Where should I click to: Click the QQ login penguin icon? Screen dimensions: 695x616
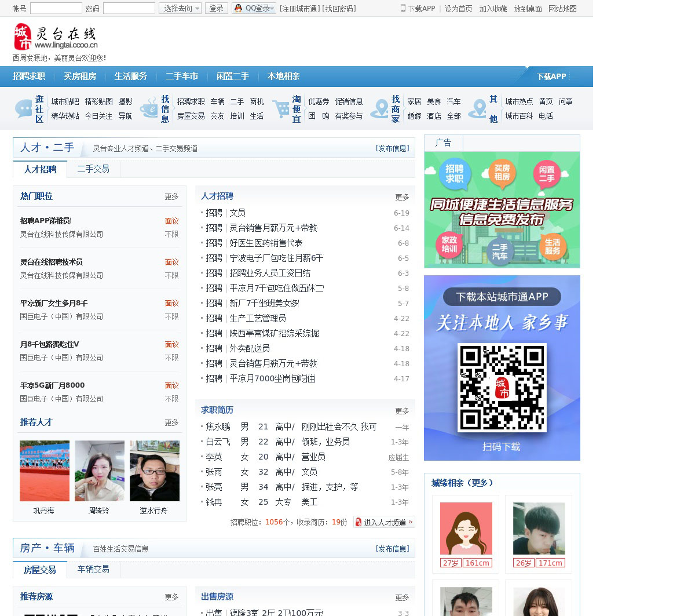[238, 8]
